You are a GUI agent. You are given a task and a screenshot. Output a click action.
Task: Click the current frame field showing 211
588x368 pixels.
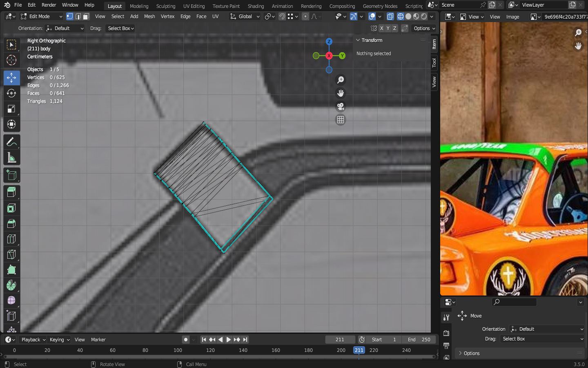[x=340, y=339]
